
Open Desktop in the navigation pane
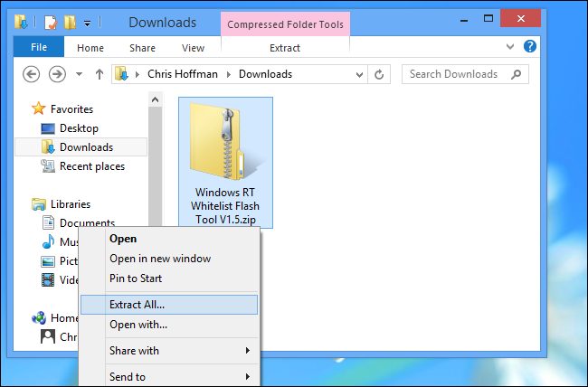coord(79,128)
